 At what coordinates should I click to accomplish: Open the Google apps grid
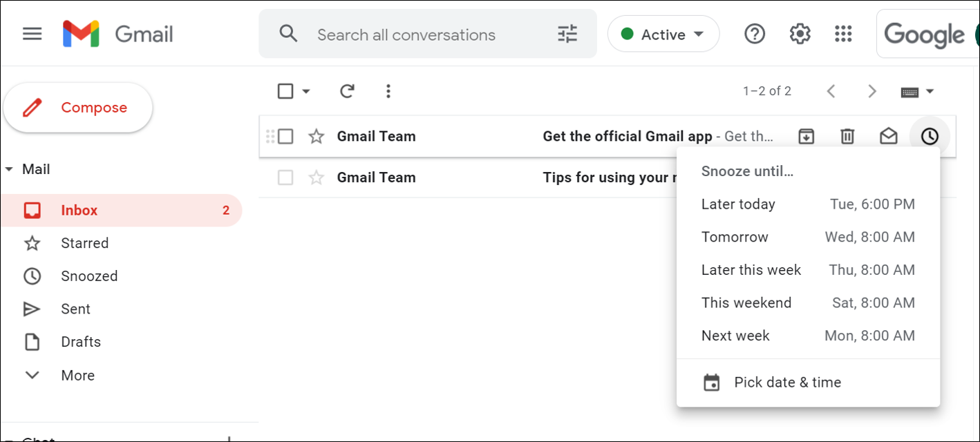[x=843, y=34]
